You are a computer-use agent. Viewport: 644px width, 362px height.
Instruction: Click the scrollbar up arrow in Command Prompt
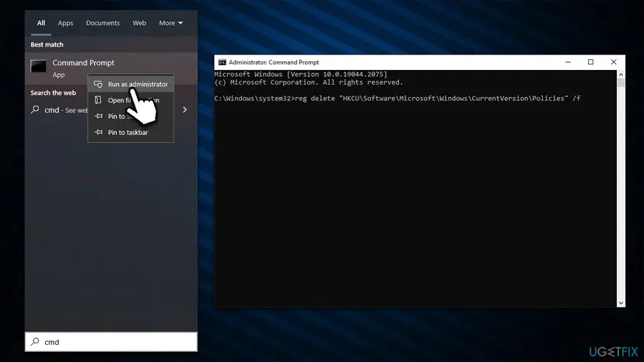point(621,75)
